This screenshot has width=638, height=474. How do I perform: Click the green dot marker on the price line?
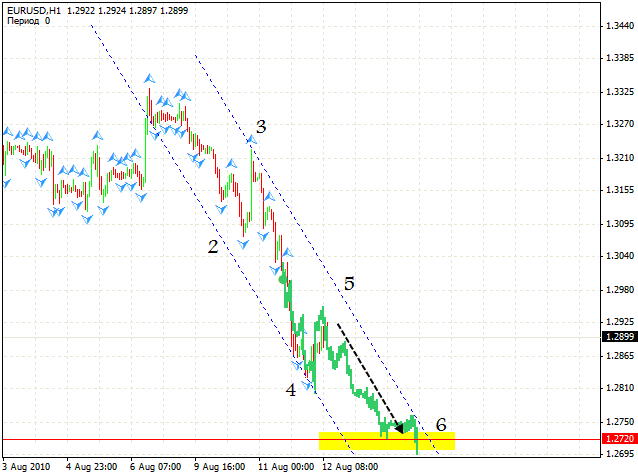click(283, 280)
